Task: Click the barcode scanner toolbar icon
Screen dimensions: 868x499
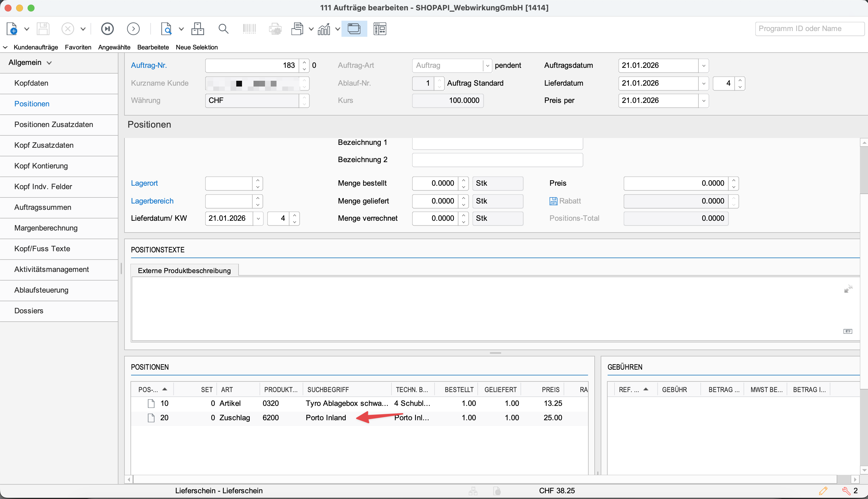Action: pos(249,29)
